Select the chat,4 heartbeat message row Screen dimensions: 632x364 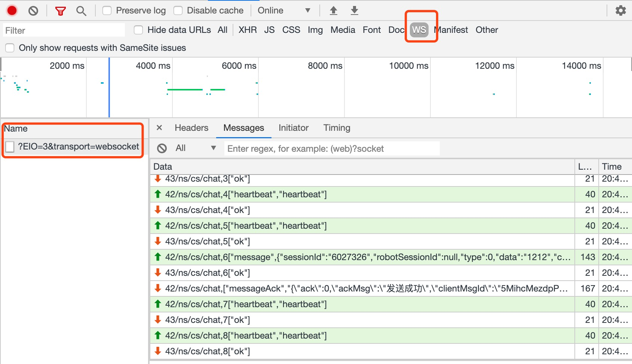(362, 194)
